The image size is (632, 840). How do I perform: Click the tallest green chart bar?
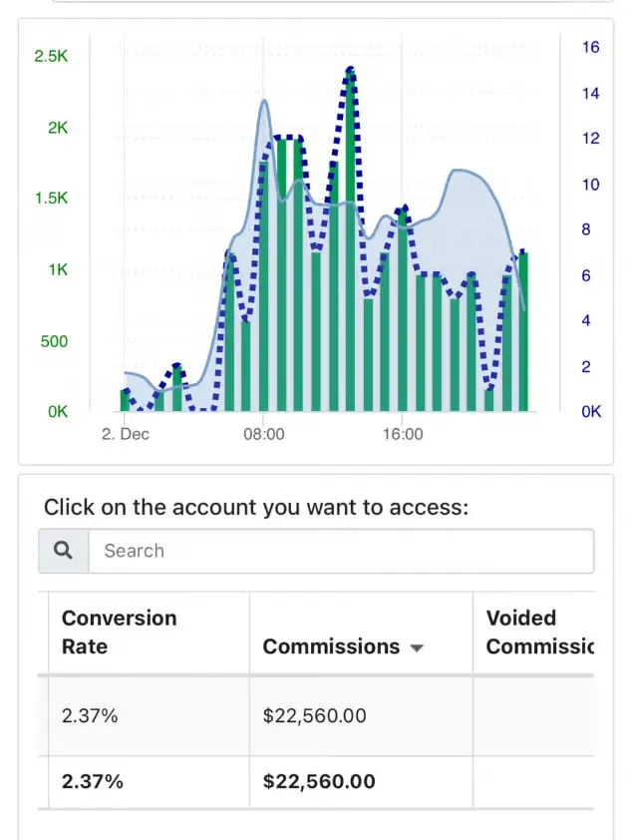[350, 240]
